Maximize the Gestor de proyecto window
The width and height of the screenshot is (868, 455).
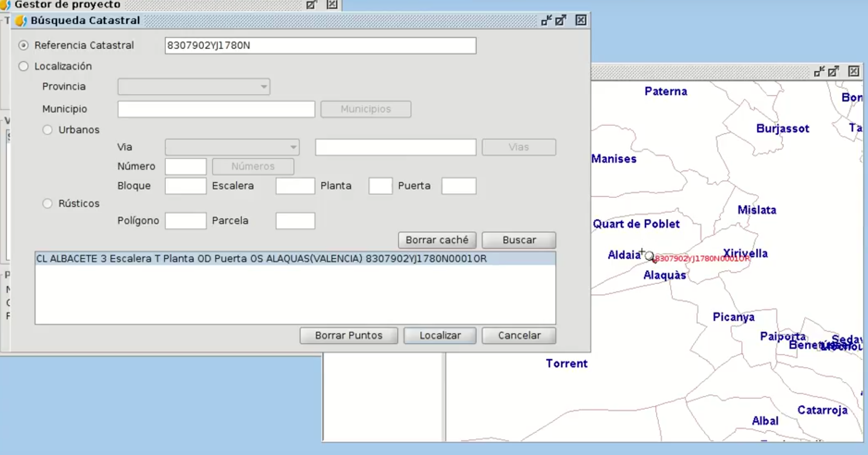click(312, 4)
